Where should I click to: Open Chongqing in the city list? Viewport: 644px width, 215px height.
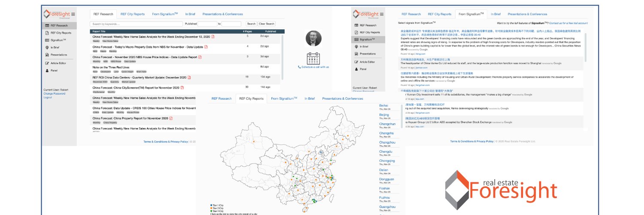[387, 161]
